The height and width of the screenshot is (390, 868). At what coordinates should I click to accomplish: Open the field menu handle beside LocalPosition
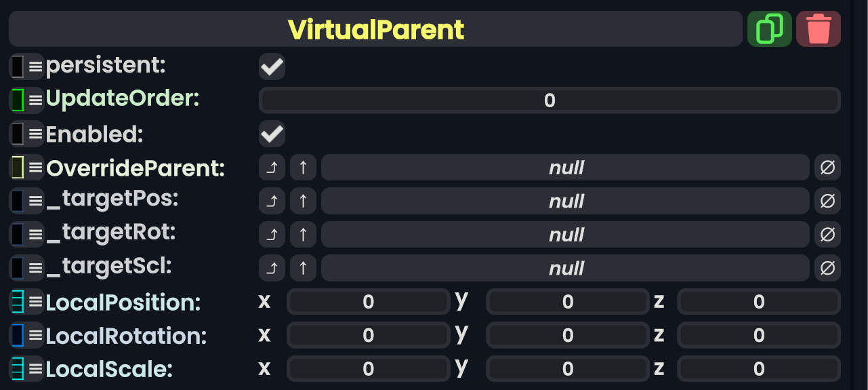click(x=35, y=302)
